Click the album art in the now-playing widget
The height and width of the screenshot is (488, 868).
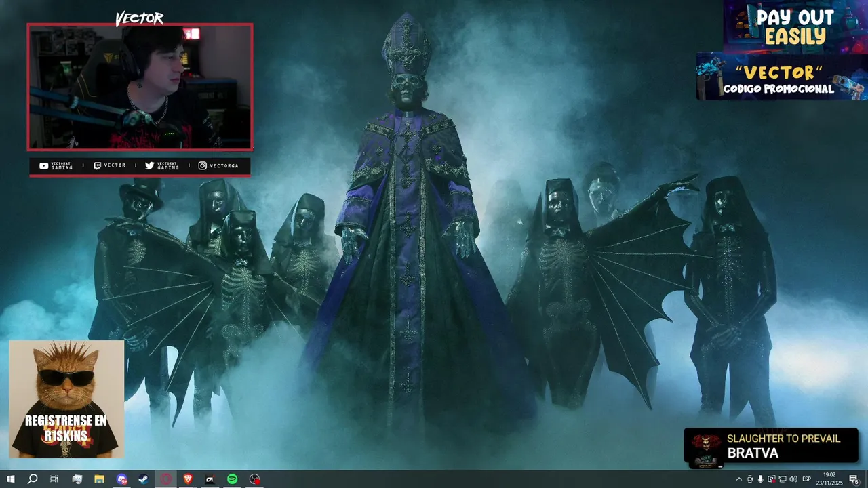click(706, 449)
